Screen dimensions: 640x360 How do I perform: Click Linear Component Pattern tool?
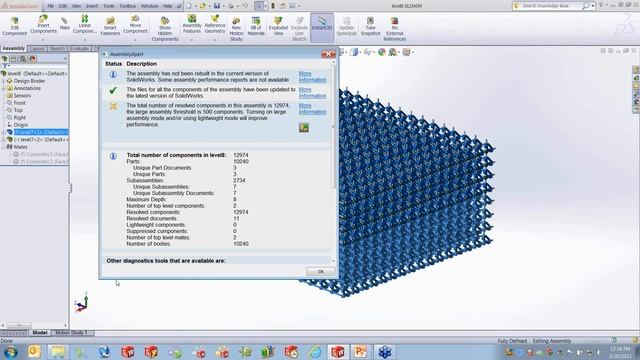click(x=84, y=24)
